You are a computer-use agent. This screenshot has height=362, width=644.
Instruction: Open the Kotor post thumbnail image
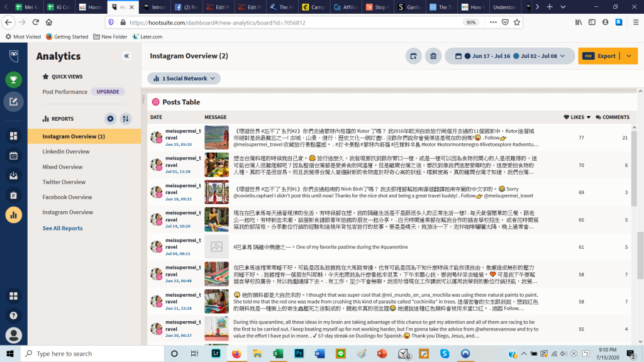coord(216,138)
